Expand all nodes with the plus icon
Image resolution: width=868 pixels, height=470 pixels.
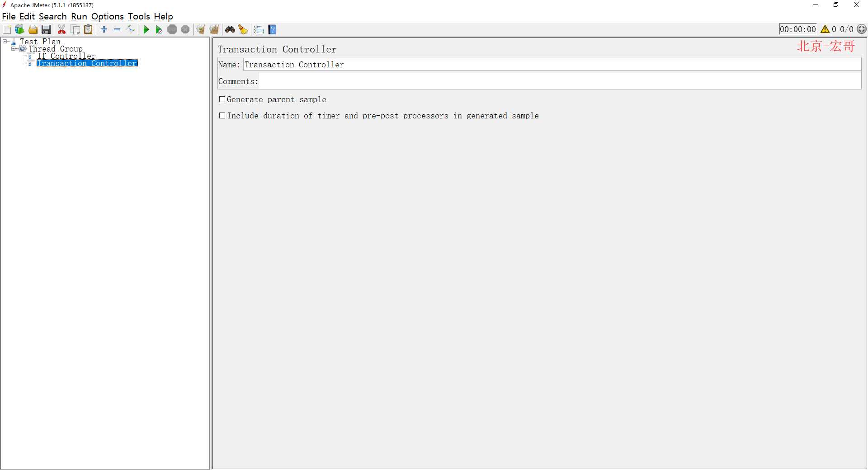(104, 29)
